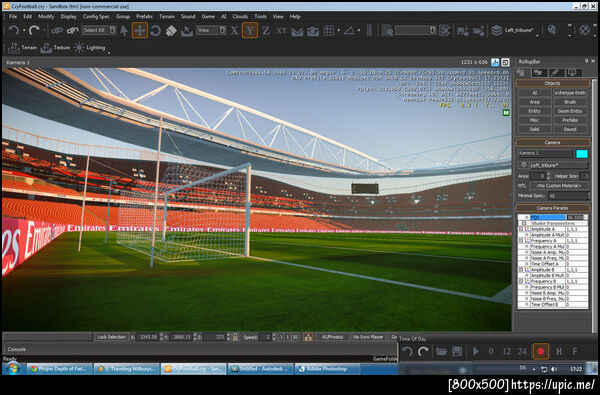600x395 pixels.
Task: Click the load selected objects icon
Action: (478, 31)
